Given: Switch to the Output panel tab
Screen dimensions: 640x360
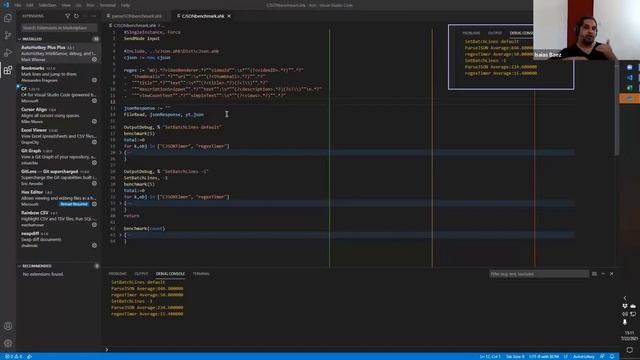Looking at the screenshot, I should coord(141,274).
